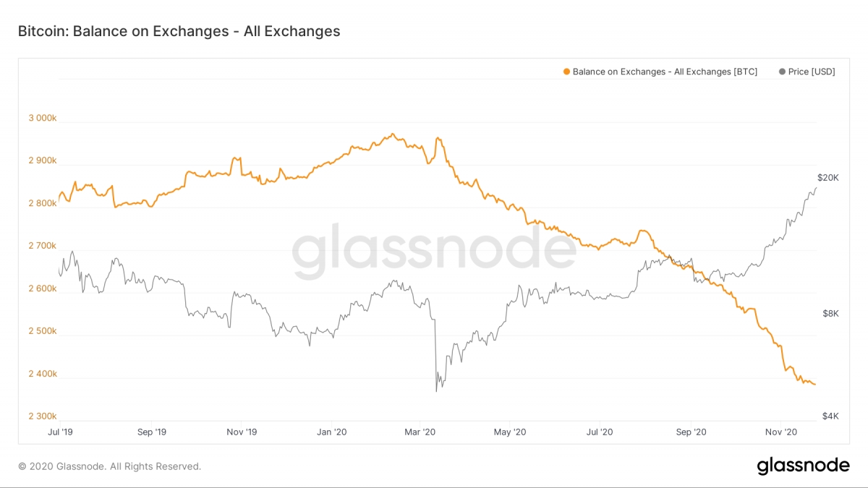Image resolution: width=868 pixels, height=488 pixels.
Task: Click the 2 300k y-axis label
Action: pyautogui.click(x=41, y=416)
